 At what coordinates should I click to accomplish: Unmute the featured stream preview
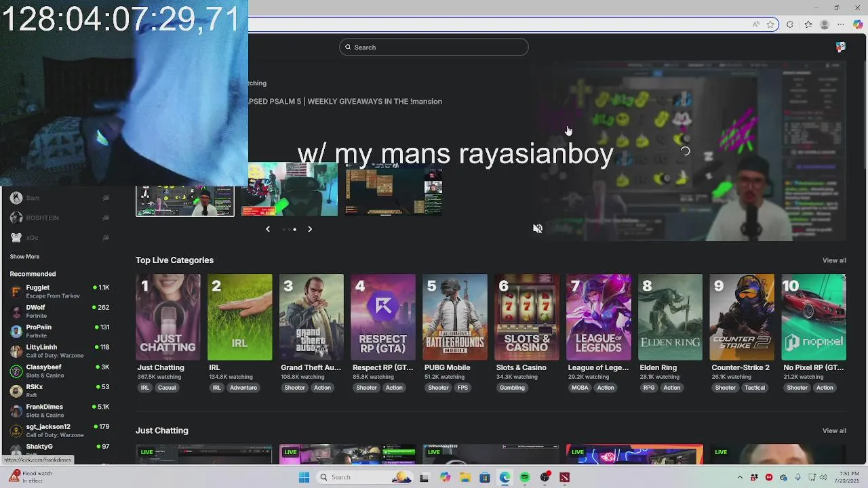538,229
